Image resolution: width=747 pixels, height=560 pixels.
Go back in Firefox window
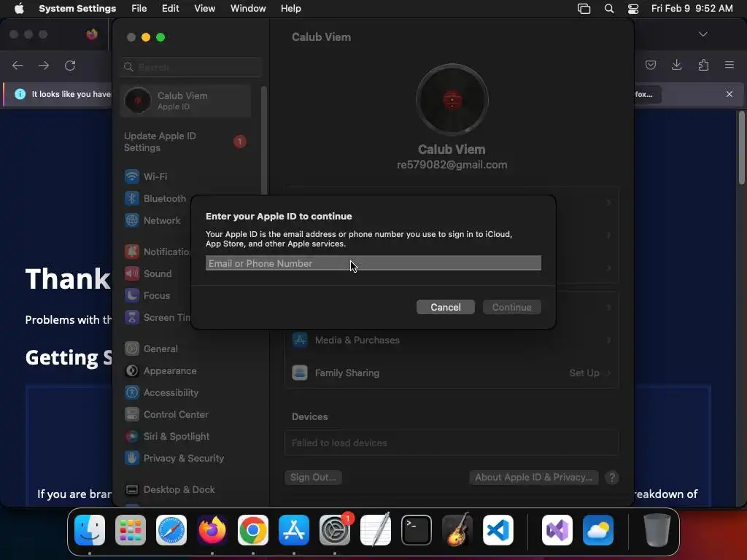click(x=18, y=65)
